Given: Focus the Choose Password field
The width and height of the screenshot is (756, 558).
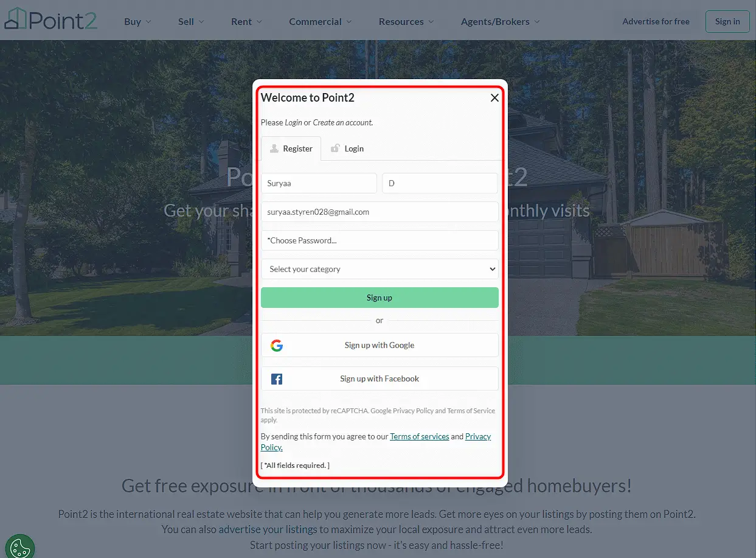Looking at the screenshot, I should (x=380, y=240).
